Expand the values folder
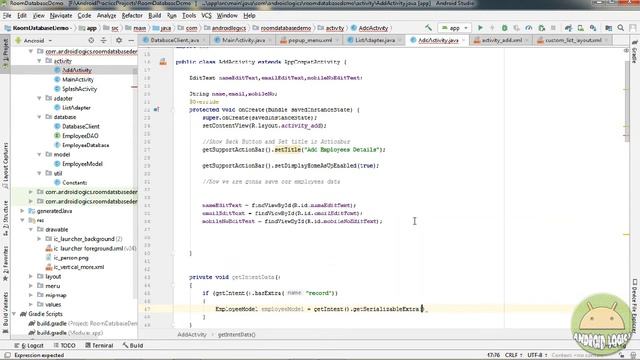Screen dimensions: 640x360 coord(31,304)
